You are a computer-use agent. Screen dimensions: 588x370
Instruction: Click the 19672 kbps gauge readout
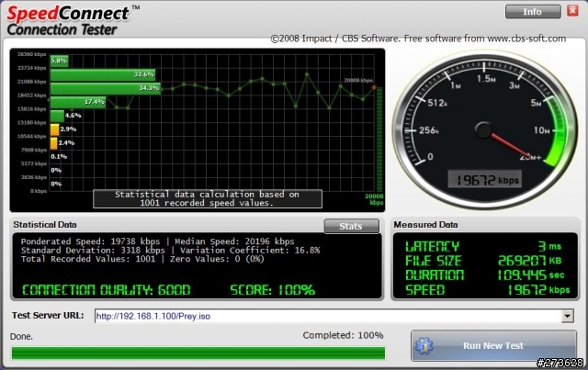point(484,180)
